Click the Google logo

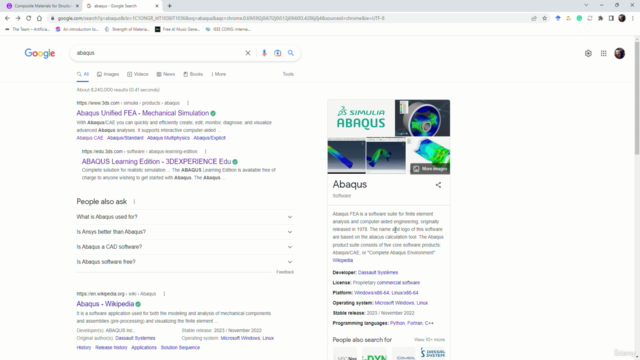coord(40,53)
